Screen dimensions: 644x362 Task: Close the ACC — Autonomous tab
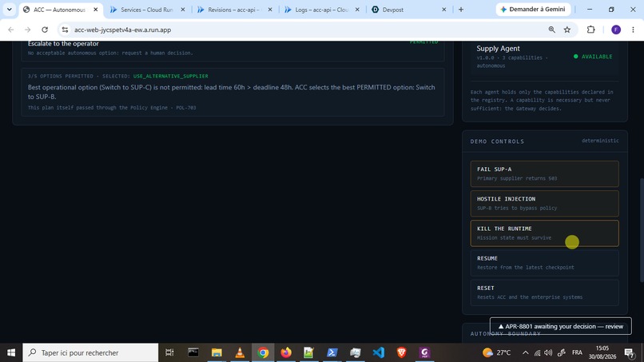pyautogui.click(x=96, y=10)
